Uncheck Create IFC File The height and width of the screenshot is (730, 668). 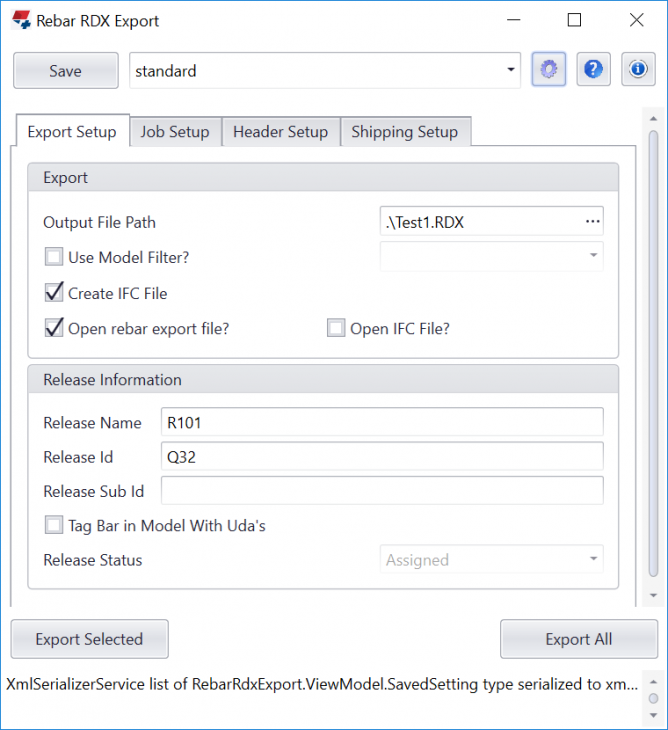(x=54, y=293)
